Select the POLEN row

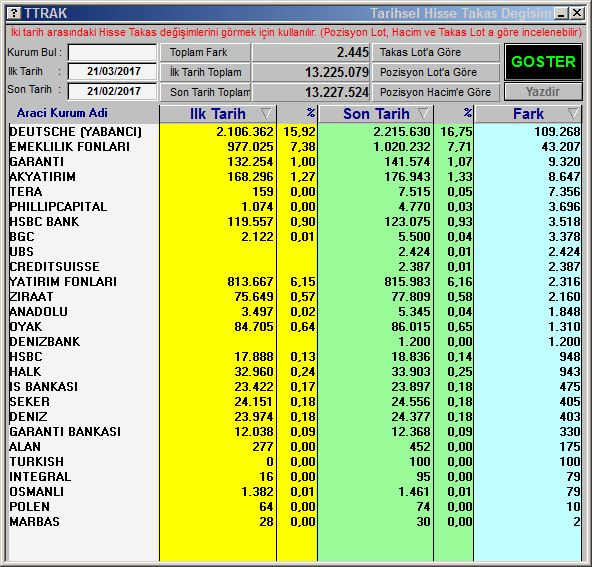(294, 507)
